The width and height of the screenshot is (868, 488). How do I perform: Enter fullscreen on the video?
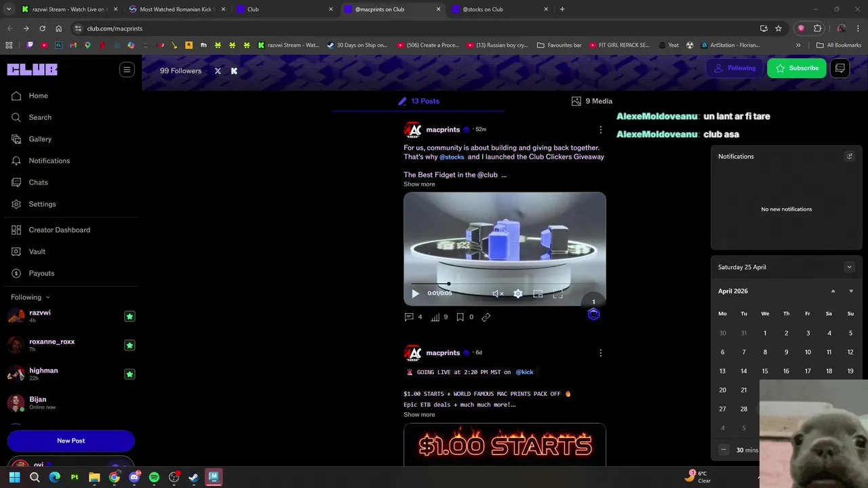(557, 293)
